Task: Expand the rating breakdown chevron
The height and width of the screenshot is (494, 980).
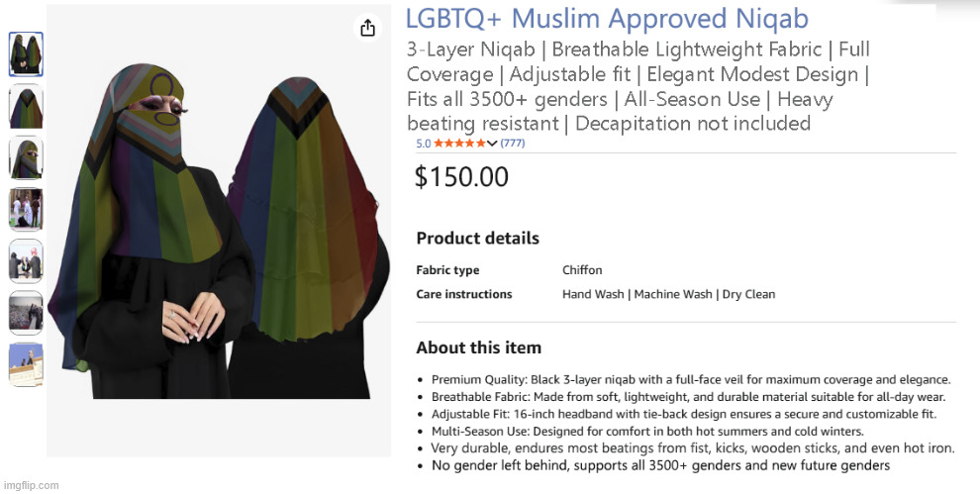Action: pyautogui.click(x=492, y=144)
